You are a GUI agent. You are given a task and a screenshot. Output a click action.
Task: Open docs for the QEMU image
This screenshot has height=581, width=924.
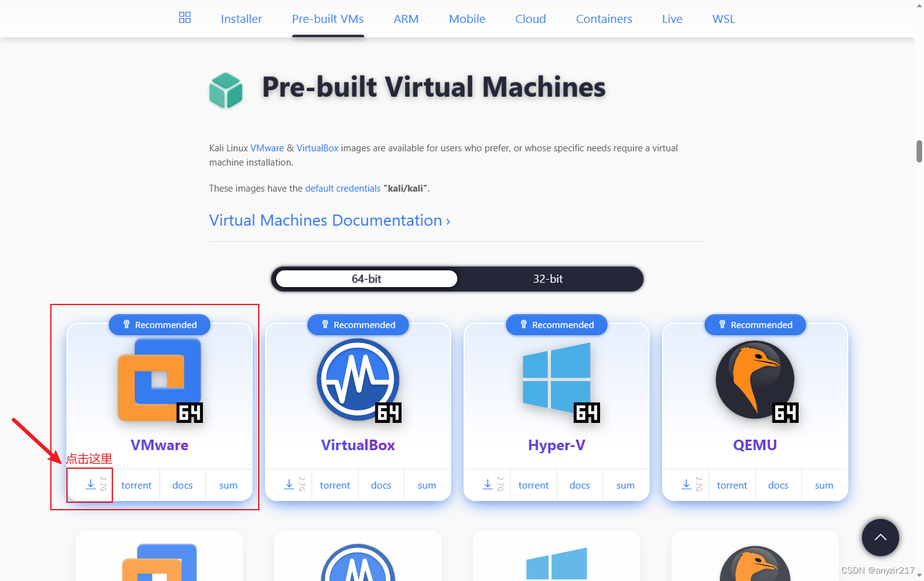click(x=778, y=486)
